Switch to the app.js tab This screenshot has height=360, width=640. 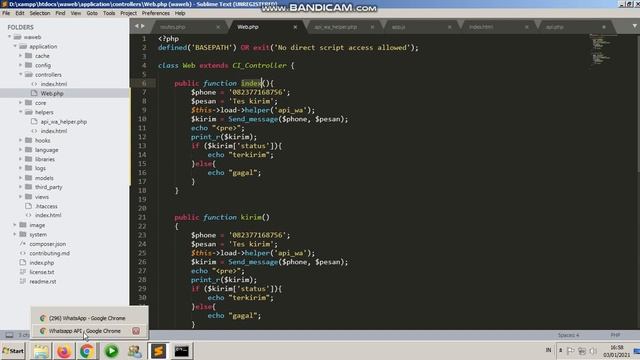(x=398, y=27)
